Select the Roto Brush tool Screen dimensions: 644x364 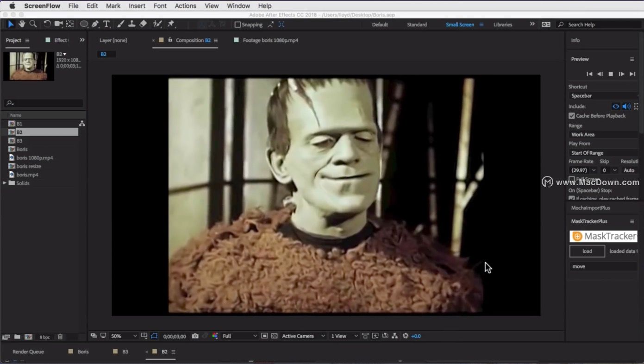157,24
